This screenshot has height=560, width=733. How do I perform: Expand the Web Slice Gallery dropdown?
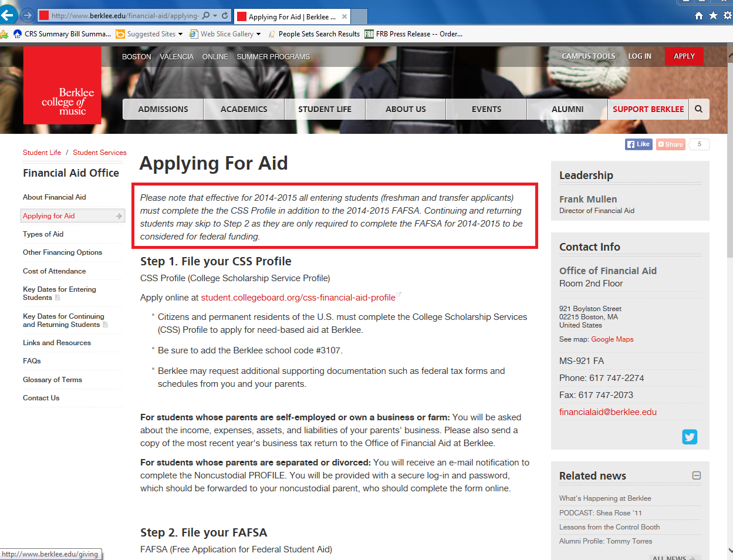pos(258,34)
